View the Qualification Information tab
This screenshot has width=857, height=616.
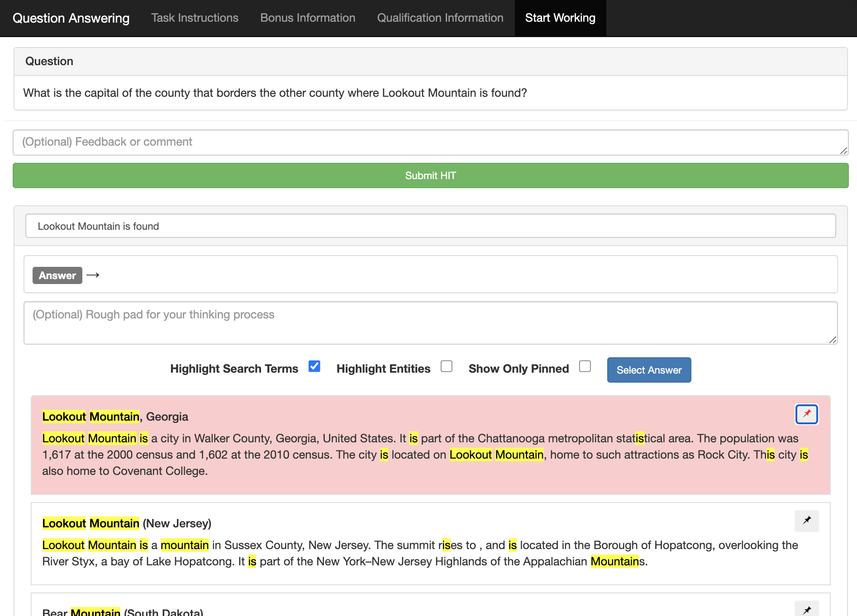point(440,18)
